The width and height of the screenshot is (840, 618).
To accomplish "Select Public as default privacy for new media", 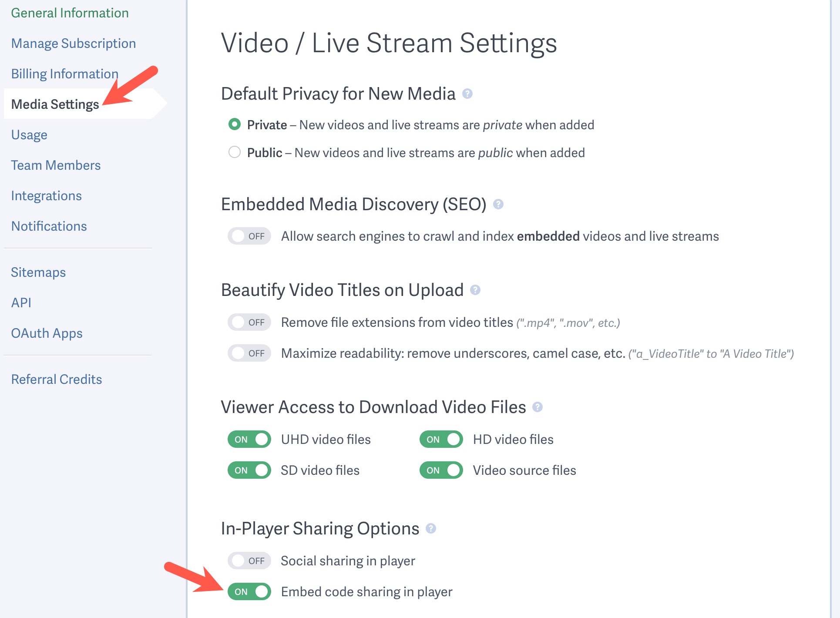I will (234, 152).
